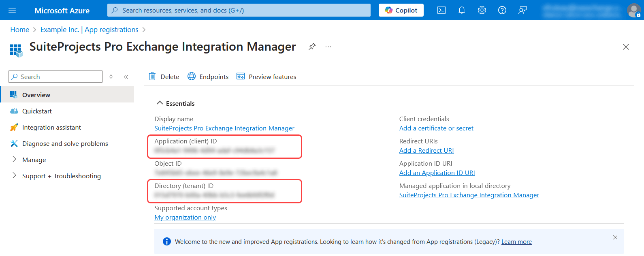This screenshot has height=256, width=644.
Task: Open the help question mark menu
Action: pyautogui.click(x=502, y=10)
